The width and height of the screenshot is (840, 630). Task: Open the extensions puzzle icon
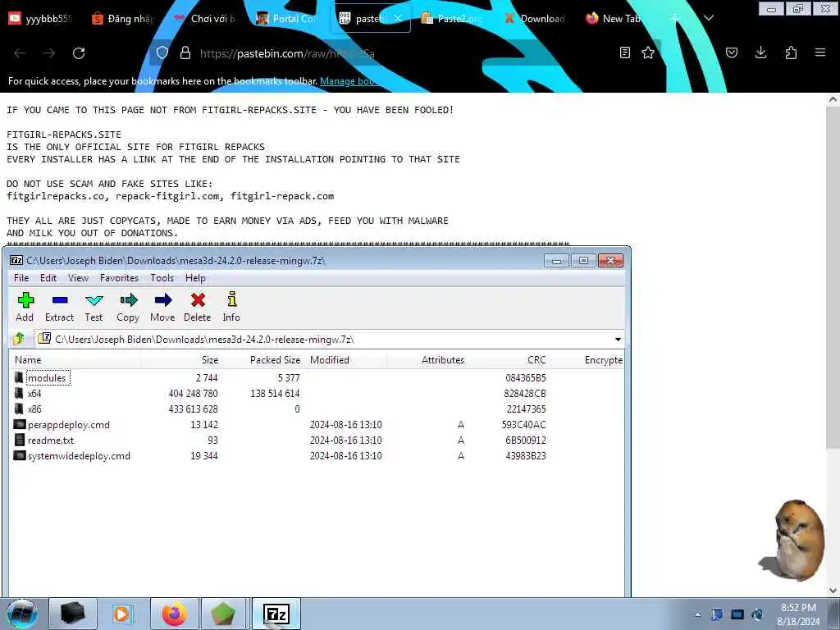791,52
